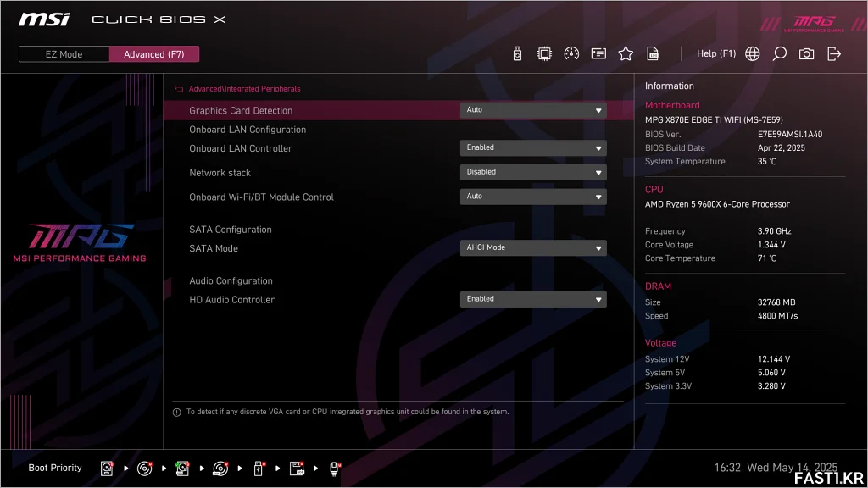Select the Advanced (F7) tab
The image size is (868, 488).
pyautogui.click(x=154, y=54)
